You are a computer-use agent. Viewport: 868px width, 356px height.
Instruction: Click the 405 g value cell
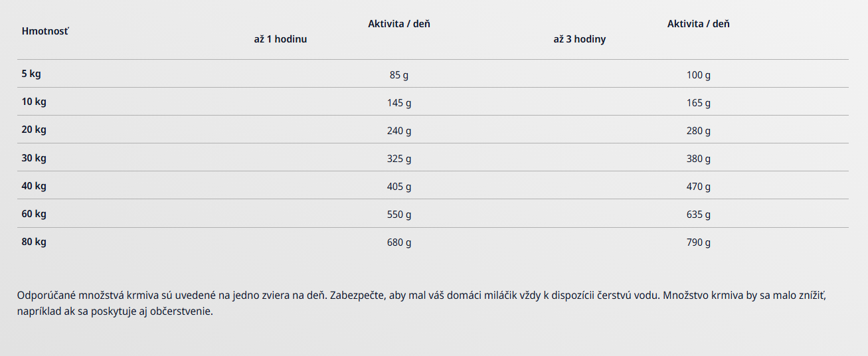(x=399, y=187)
